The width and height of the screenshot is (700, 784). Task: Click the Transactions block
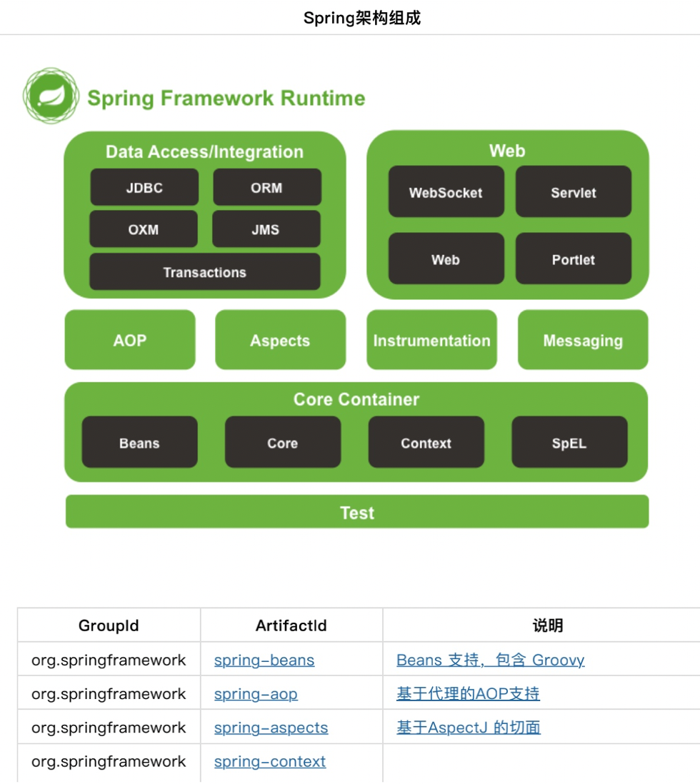tap(205, 271)
